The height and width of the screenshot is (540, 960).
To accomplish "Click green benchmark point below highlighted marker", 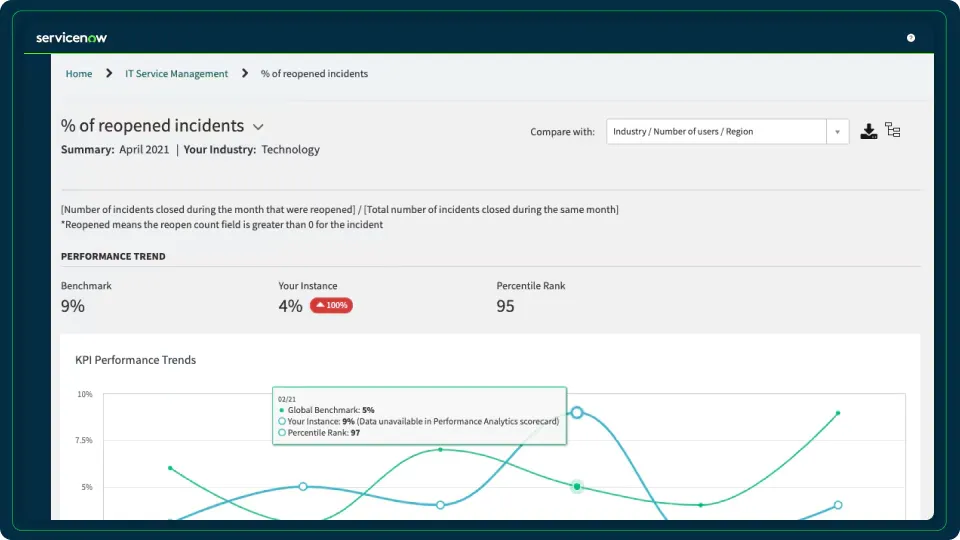I will click(701, 505).
